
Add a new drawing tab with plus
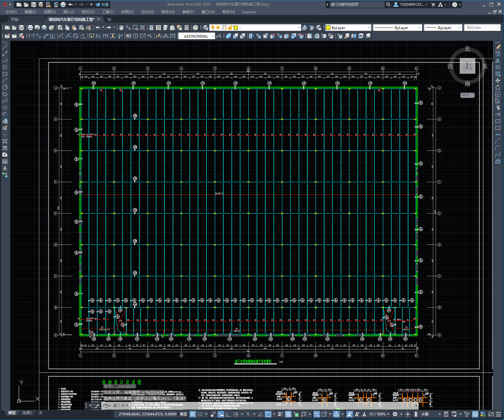coord(109,19)
